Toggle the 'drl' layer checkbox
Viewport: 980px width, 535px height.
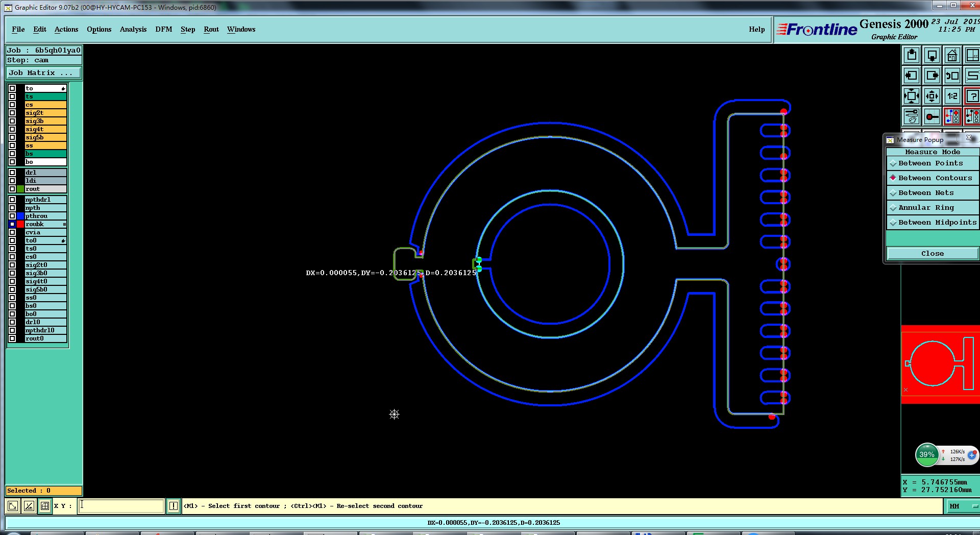click(x=12, y=173)
